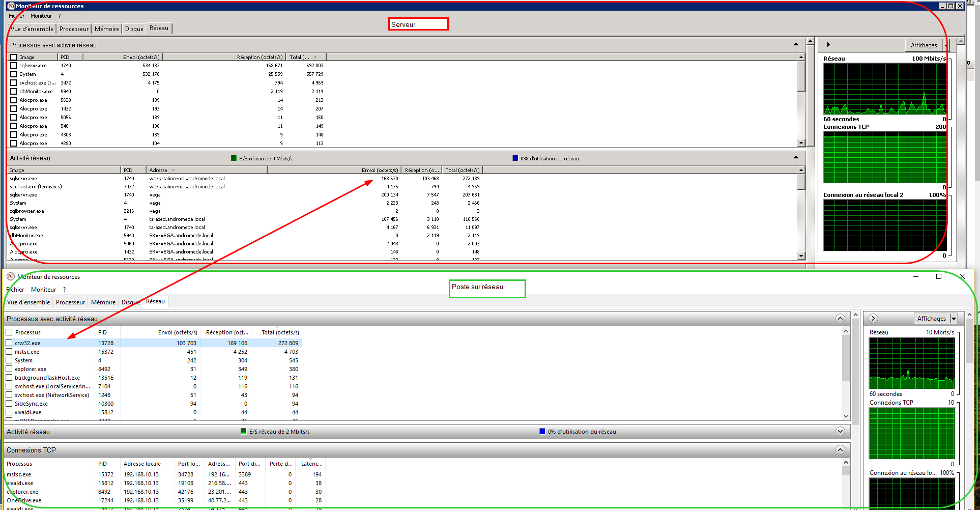The image size is (980, 510).
Task: Select sqlbrowser.exe row in Serveur Activité réseau
Action: pos(245,211)
